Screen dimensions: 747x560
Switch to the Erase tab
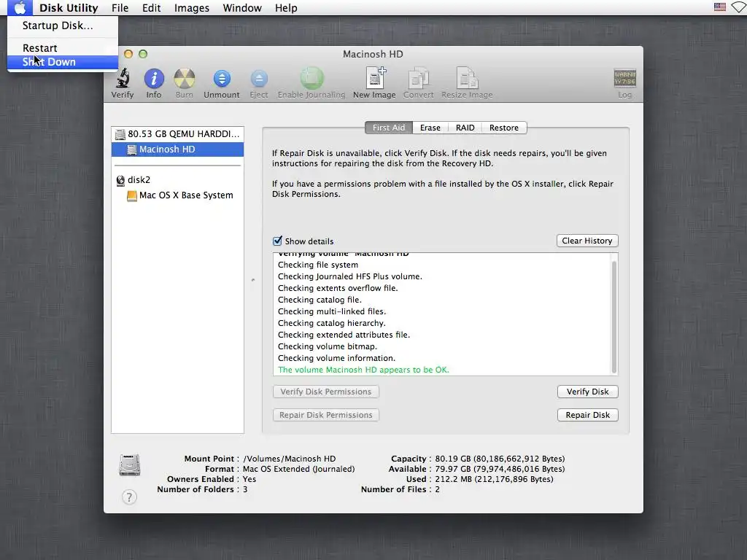click(430, 128)
